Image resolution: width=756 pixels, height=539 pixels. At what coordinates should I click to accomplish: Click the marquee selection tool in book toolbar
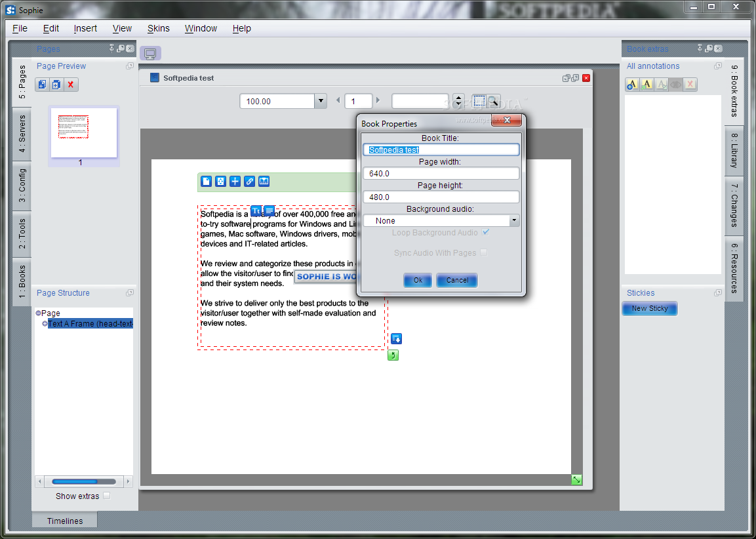point(479,101)
